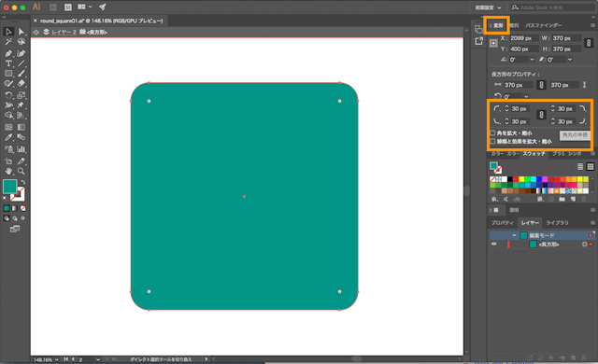Switch to the パスファインダー tab
Image resolution: width=598 pixels, height=364 pixels.
click(x=544, y=25)
